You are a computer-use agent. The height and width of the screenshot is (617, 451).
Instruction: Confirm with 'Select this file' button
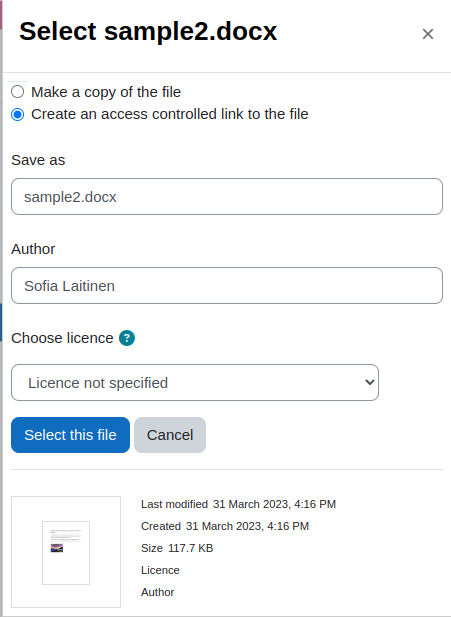pyautogui.click(x=70, y=435)
